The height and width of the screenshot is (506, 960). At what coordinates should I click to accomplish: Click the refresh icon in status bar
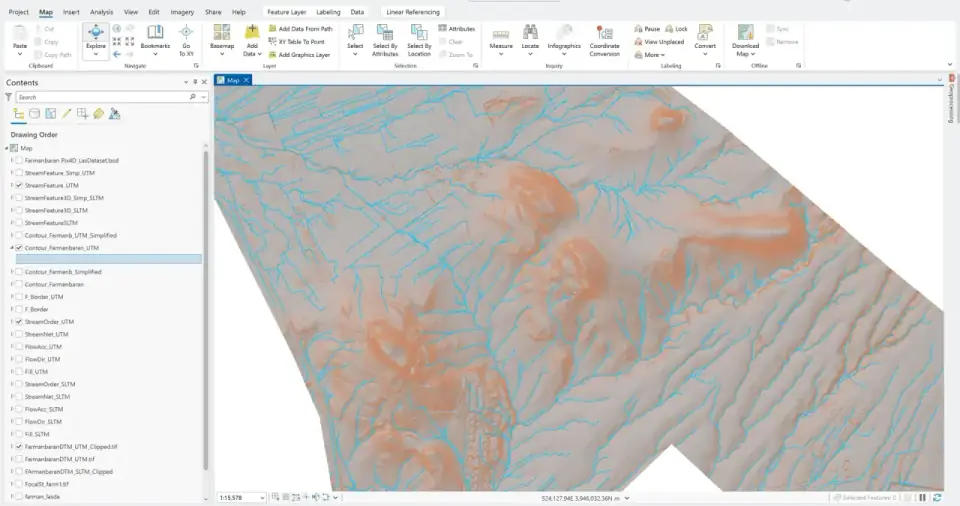937,497
